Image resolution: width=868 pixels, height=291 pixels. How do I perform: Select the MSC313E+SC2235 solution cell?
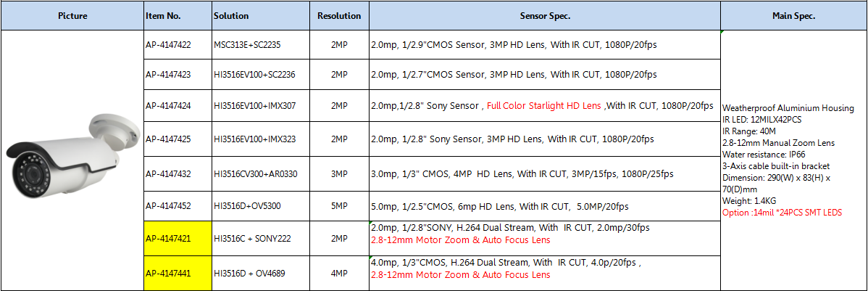262,45
